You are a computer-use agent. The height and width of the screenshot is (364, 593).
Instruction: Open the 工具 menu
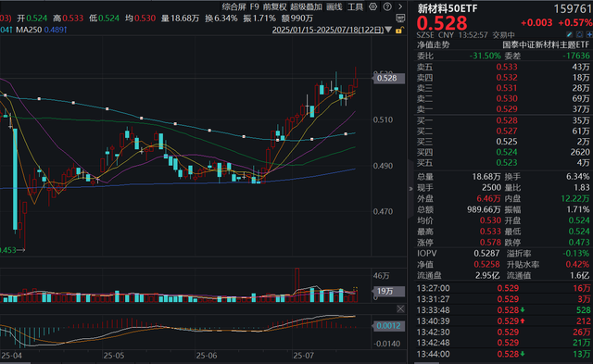355,6
